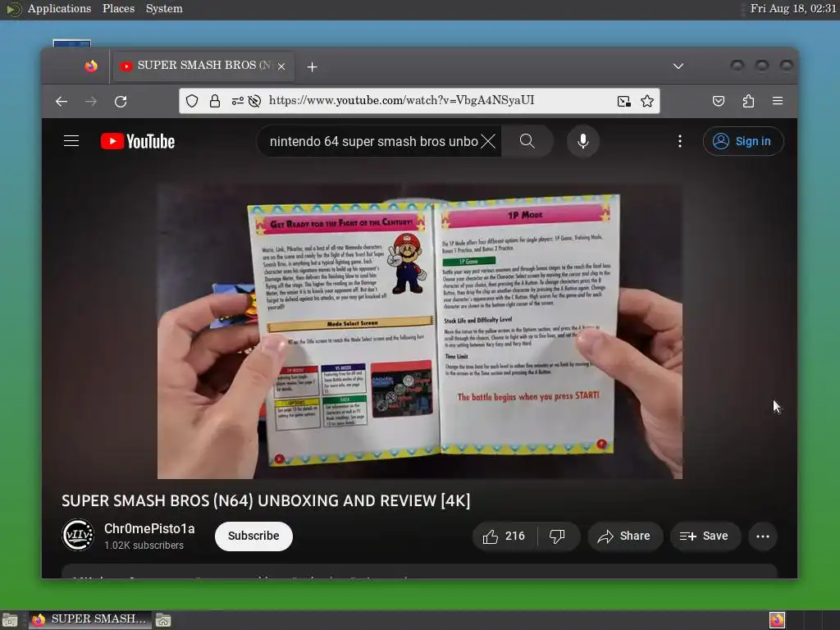Close the SUPER SMASH BROS tab
This screenshot has width=840, height=630.
pyautogui.click(x=281, y=66)
